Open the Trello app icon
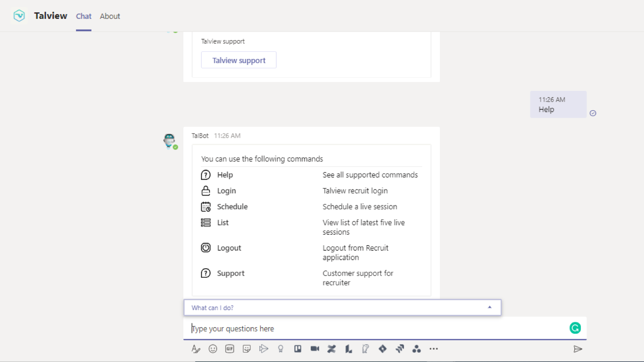Viewport: 644px width, 362px height. [297, 349]
